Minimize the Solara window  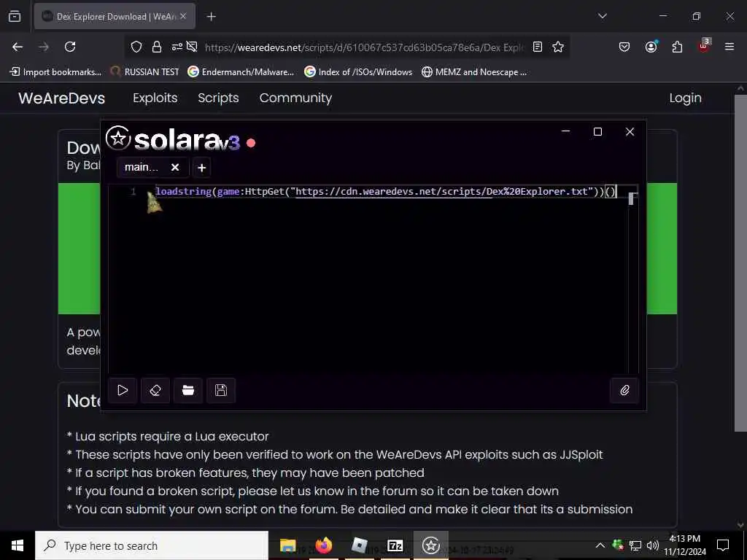(x=566, y=131)
